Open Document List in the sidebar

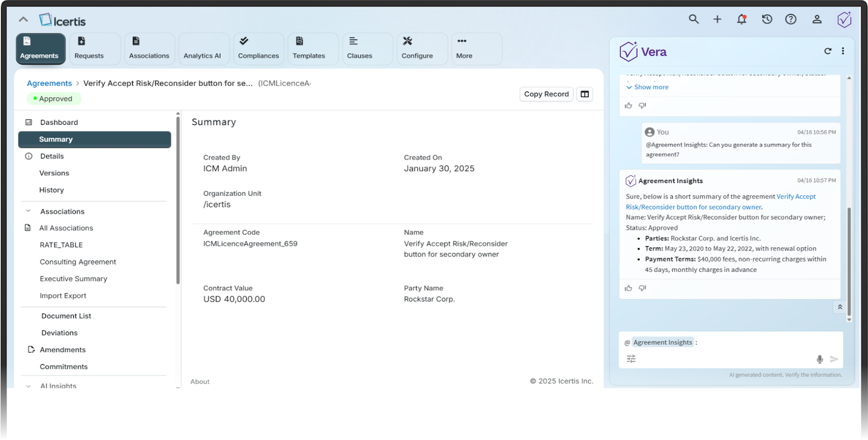66,316
